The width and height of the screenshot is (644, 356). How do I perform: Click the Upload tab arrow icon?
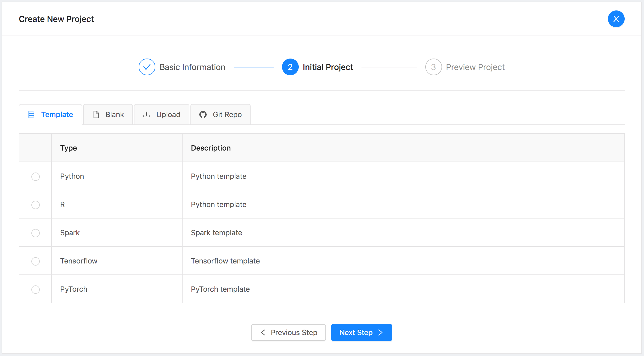[146, 114]
